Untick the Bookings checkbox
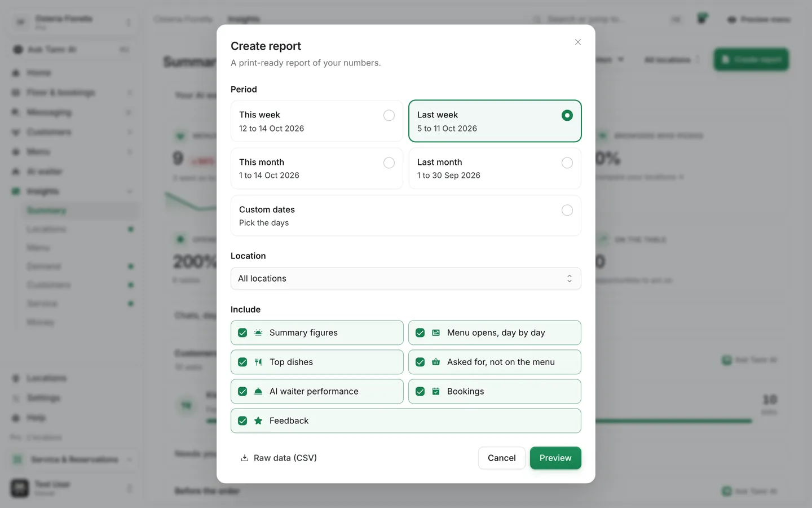 pos(420,391)
